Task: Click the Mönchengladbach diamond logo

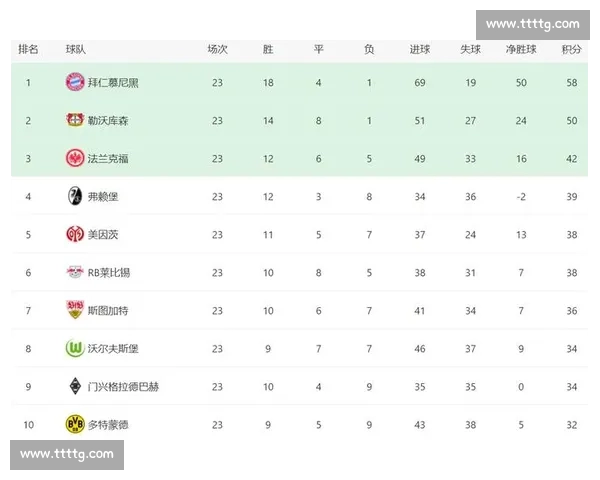Action: [74, 386]
